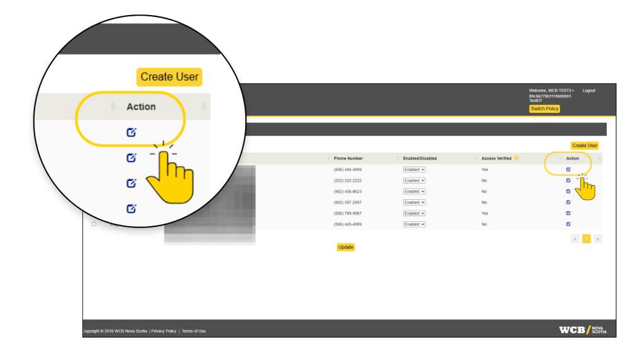
Task: Open the Enabled dropdown for (902) 456-8623
Action: (414, 192)
